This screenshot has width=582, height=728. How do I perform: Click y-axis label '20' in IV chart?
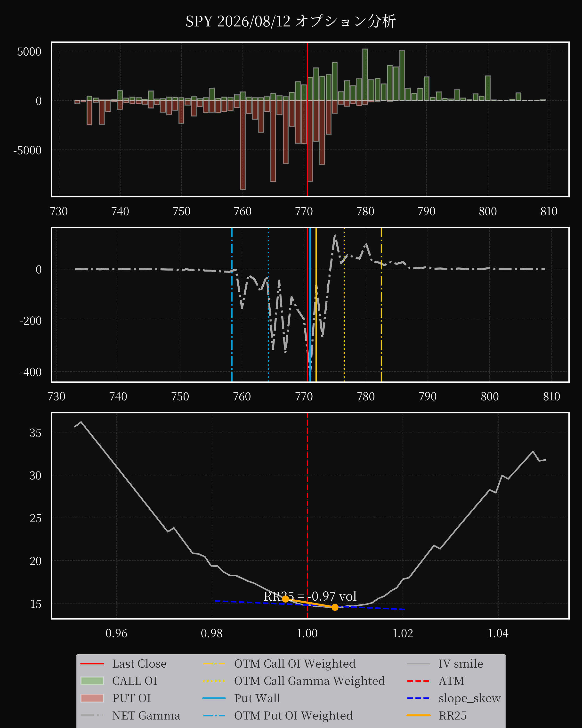click(x=35, y=561)
